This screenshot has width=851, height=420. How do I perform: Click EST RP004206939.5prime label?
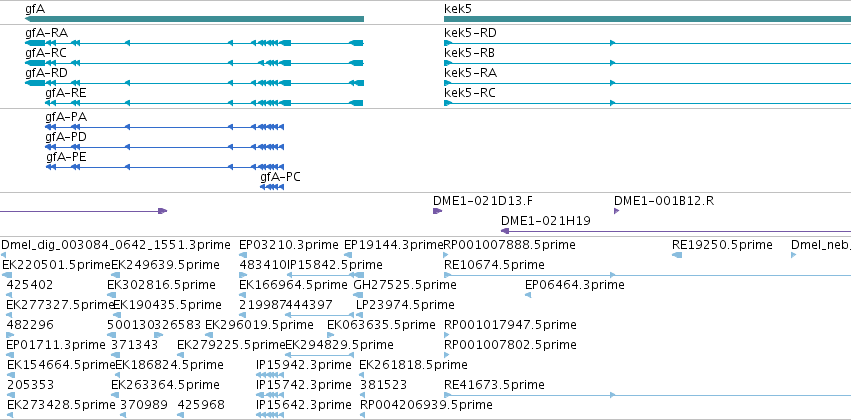coord(426,405)
